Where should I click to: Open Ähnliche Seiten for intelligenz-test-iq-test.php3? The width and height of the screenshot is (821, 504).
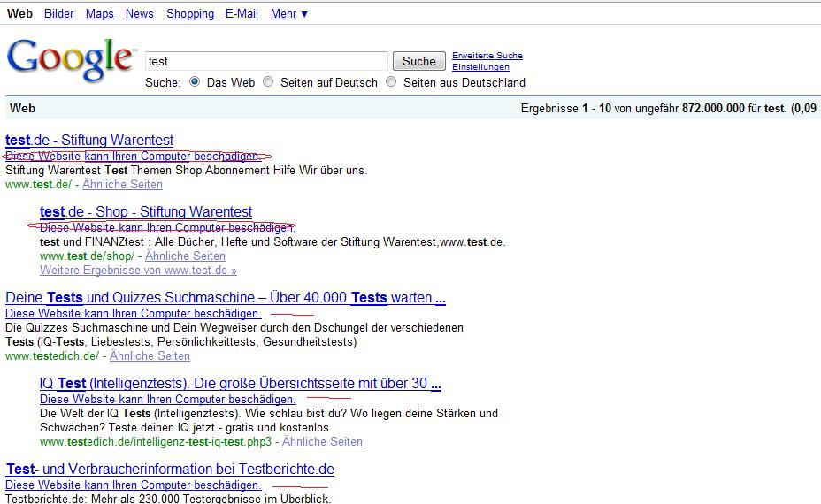tap(322, 442)
